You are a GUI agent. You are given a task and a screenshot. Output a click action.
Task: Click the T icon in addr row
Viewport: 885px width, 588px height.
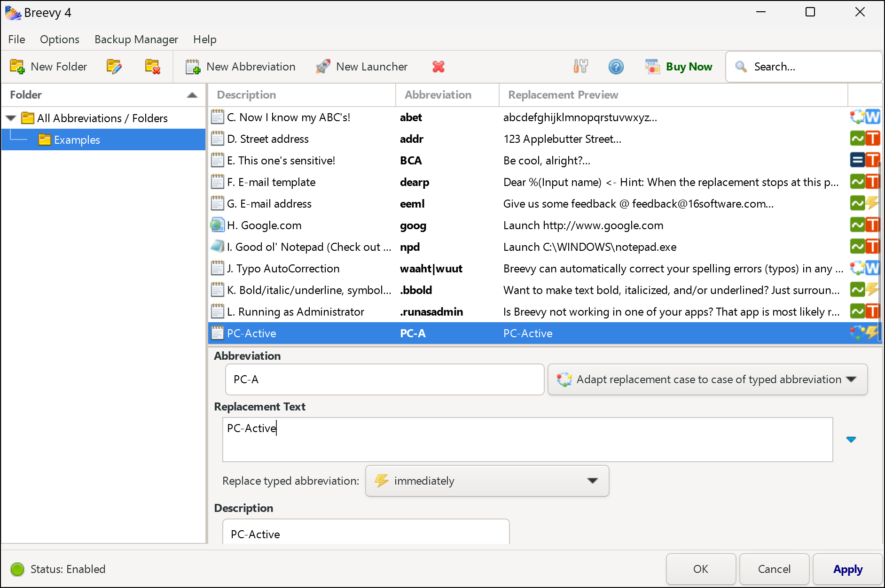coord(873,139)
